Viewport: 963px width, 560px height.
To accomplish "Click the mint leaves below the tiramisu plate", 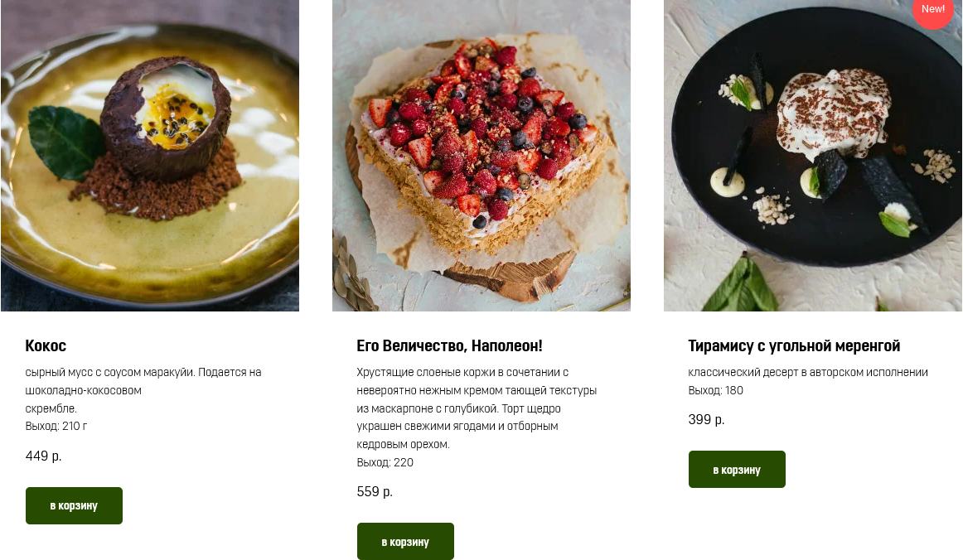I will tap(740, 286).
